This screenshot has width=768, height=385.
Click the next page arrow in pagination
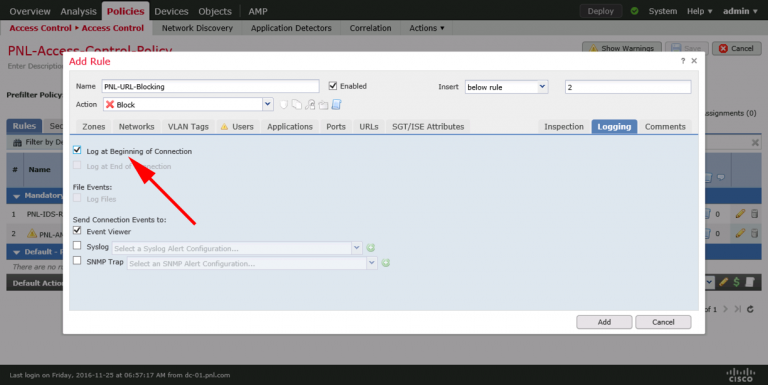pos(725,309)
